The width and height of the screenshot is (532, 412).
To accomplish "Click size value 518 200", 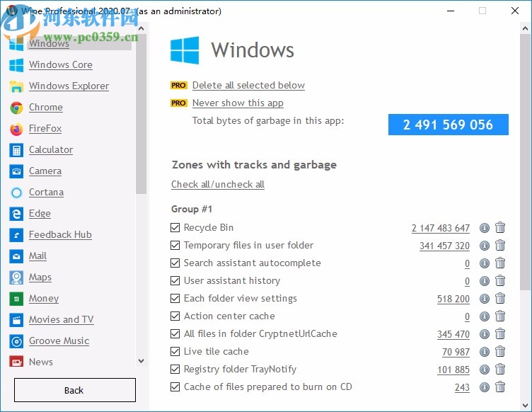I will [x=453, y=299].
